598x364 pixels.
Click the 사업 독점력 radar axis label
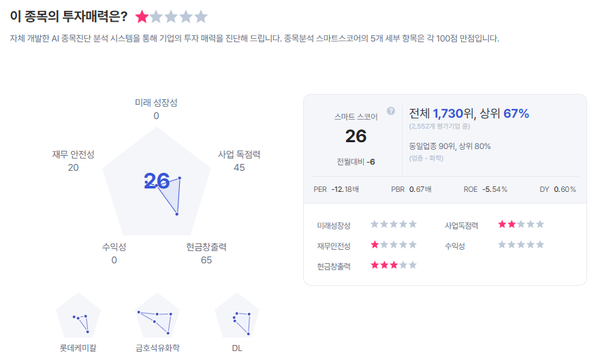pos(239,154)
